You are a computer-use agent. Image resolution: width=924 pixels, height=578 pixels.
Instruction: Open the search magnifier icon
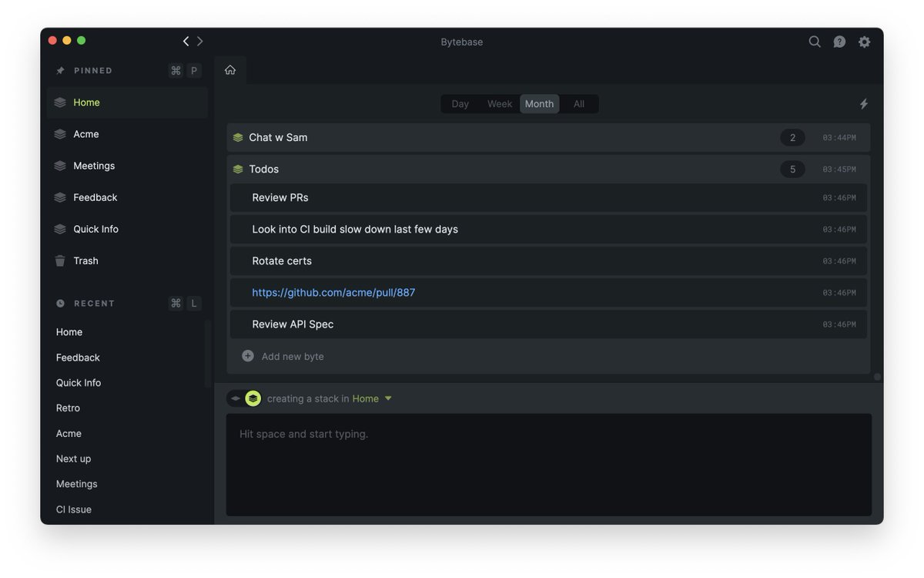coord(814,42)
